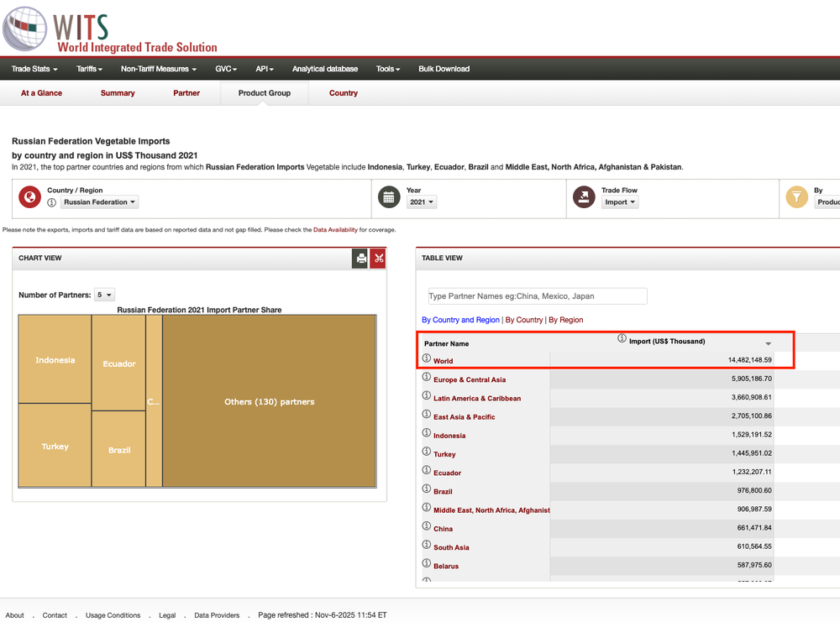Filter table By Region link
This screenshot has width=840, height=627.
pyautogui.click(x=565, y=320)
